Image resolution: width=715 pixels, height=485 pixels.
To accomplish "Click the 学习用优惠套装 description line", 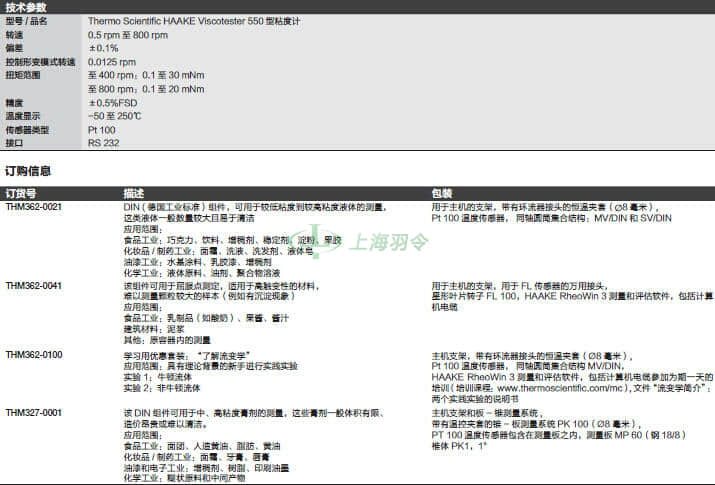I will pos(187,356).
